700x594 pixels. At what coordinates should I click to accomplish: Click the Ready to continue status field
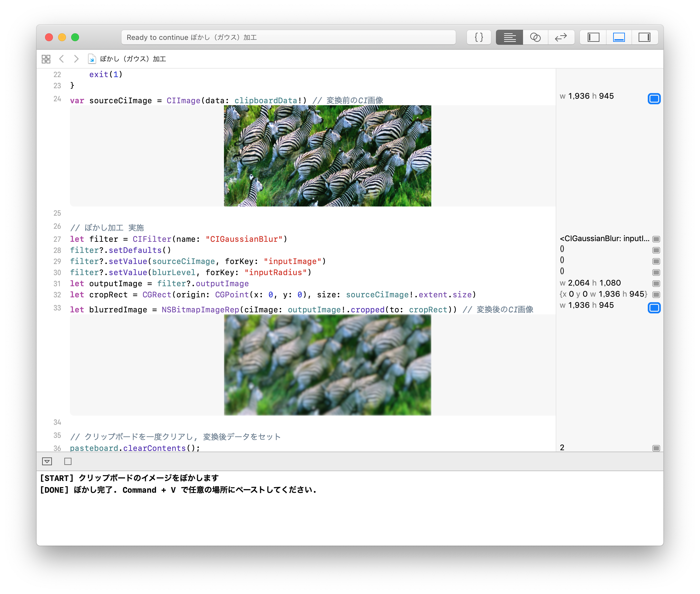(x=288, y=37)
